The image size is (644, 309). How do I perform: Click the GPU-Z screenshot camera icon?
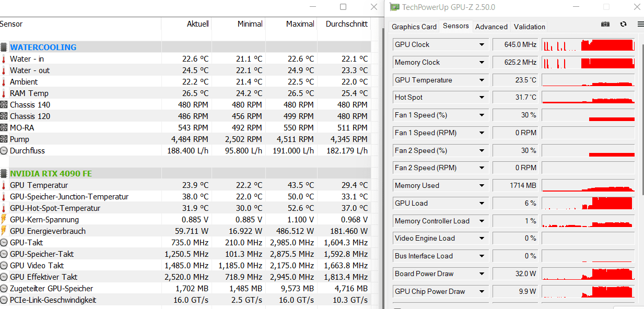pyautogui.click(x=605, y=24)
